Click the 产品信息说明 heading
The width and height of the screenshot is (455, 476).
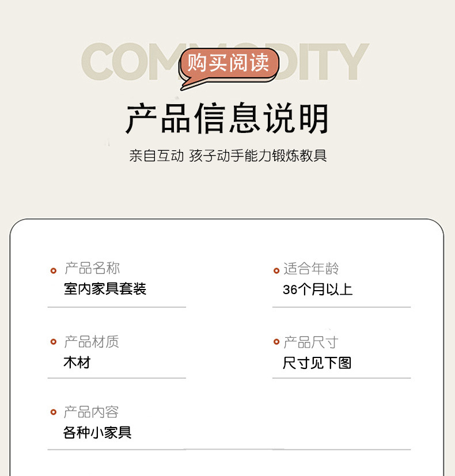pos(227,119)
